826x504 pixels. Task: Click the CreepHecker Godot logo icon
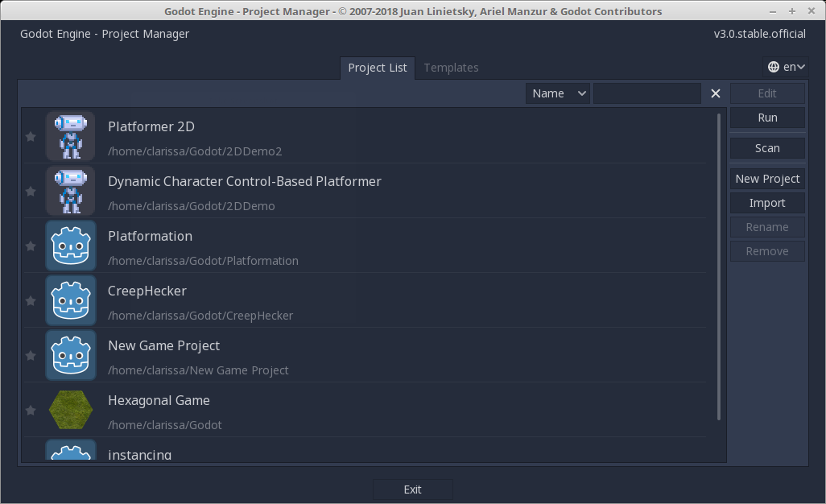coord(71,300)
